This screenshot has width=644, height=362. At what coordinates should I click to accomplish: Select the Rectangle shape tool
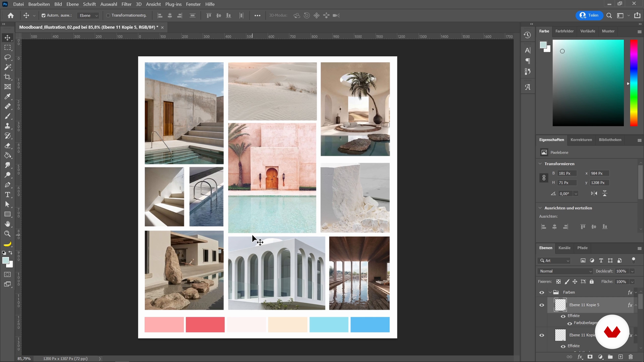(x=8, y=214)
